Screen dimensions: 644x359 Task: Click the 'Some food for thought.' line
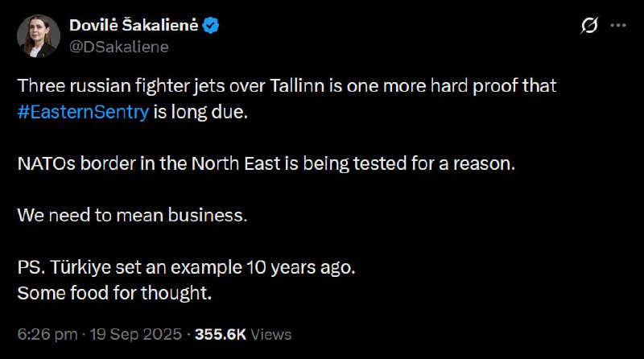pyautogui.click(x=114, y=292)
